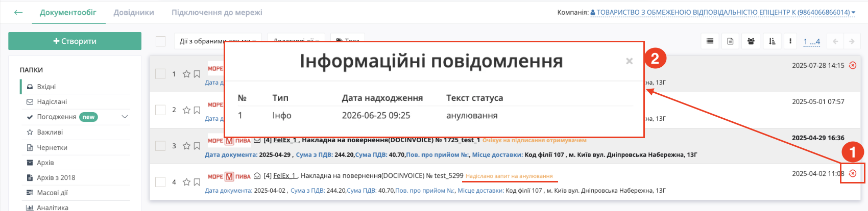
Task: Tick the checkbox for document 3
Action: (x=160, y=146)
